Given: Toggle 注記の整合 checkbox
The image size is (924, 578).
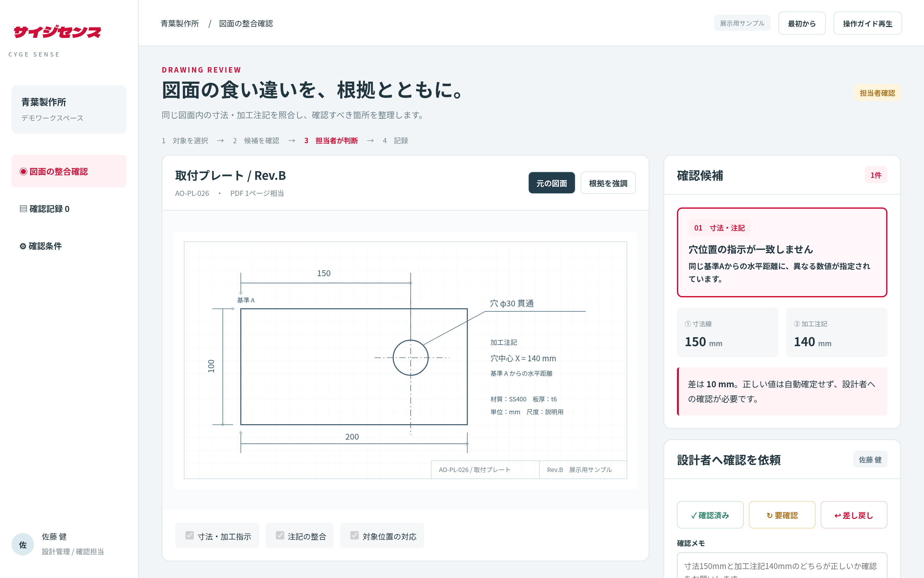Looking at the screenshot, I should (280, 535).
